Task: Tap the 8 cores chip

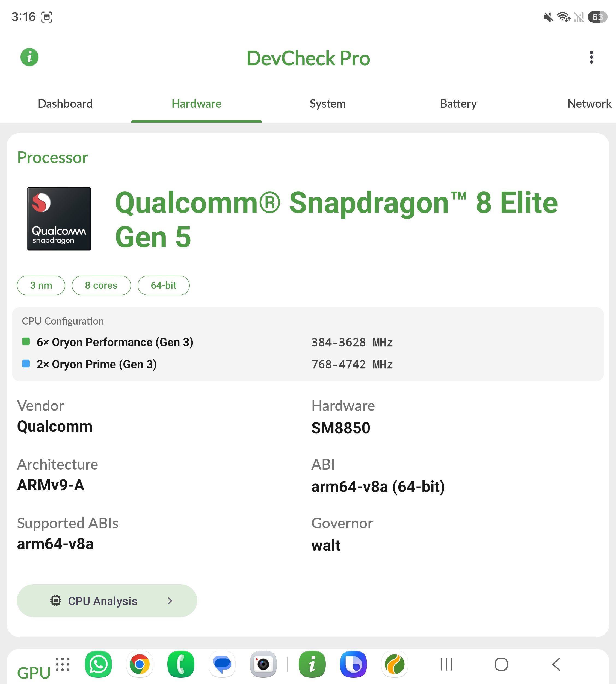Action: click(101, 285)
